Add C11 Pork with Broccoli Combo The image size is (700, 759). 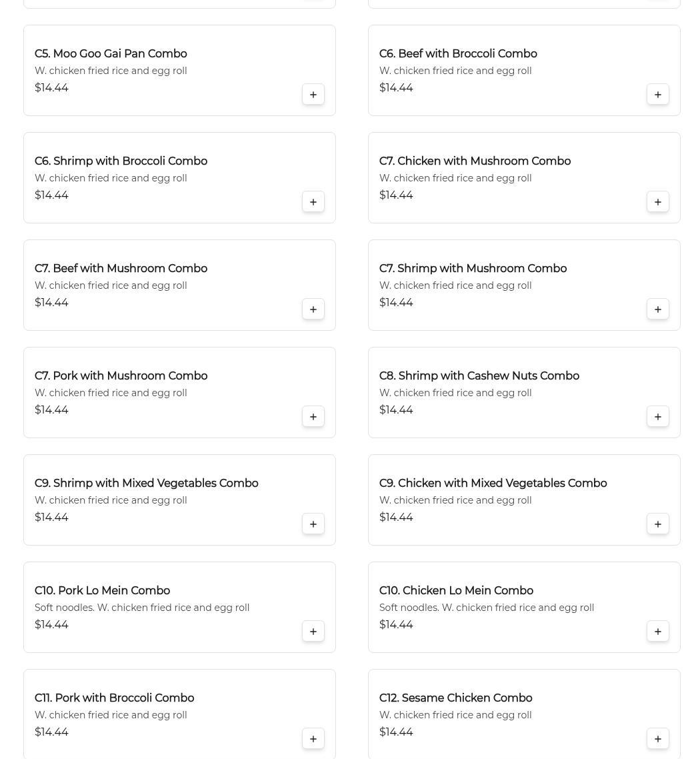313,739
